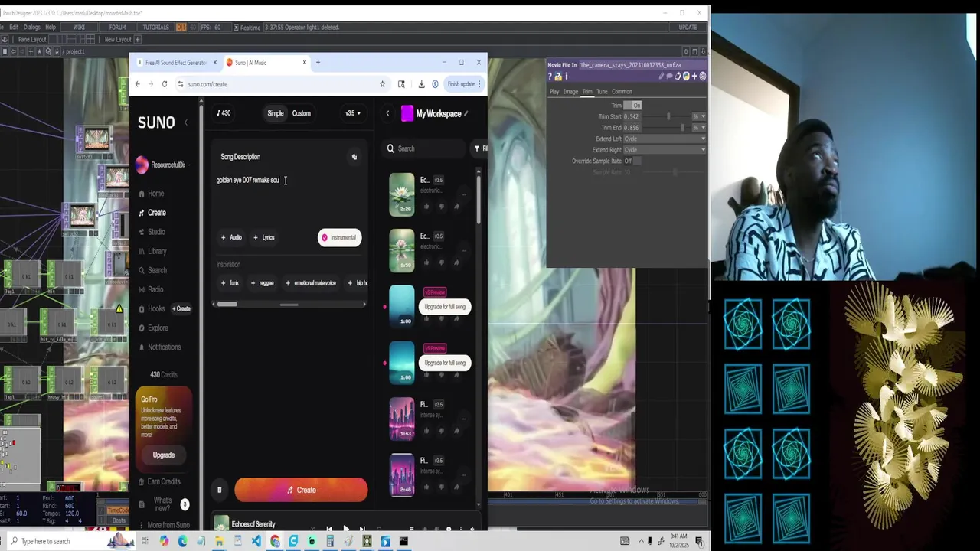Add emotional male voice tag

(311, 283)
